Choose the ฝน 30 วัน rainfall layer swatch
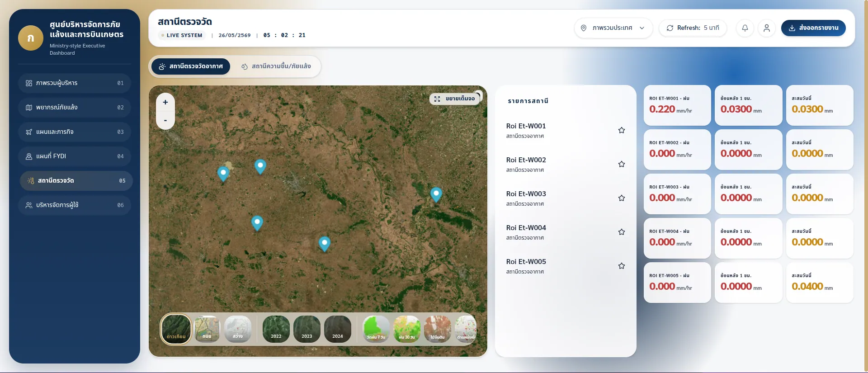 coord(407,329)
